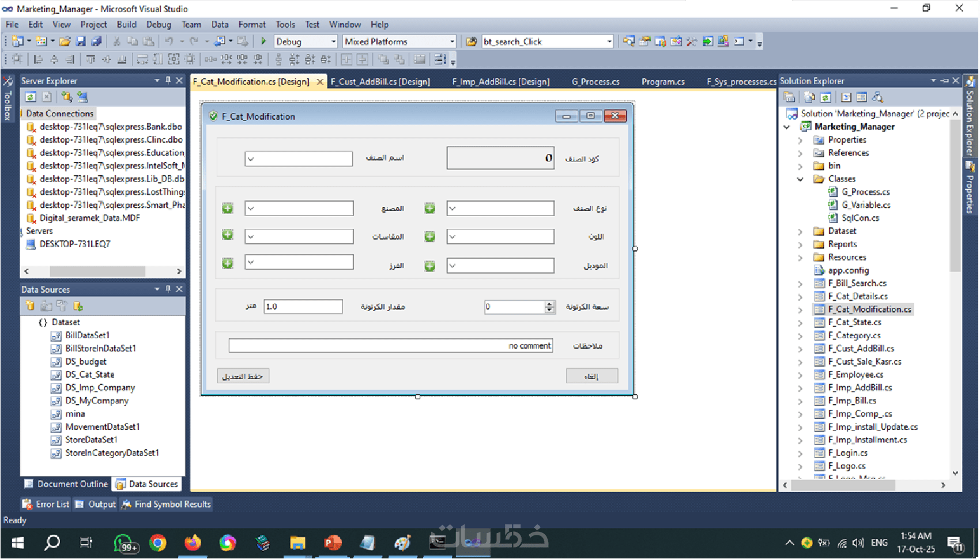Refresh the Server Explorer connections
This screenshot has width=980, height=559.
click(31, 97)
